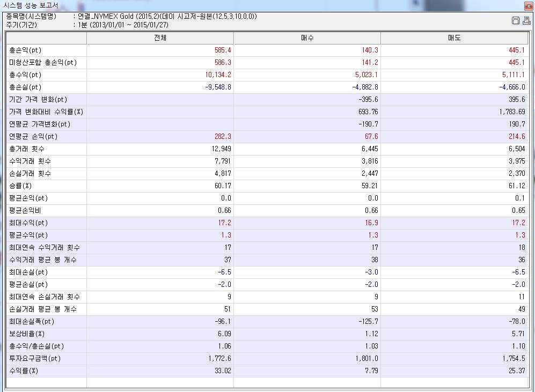Click the save report icon
Image resolution: width=535 pixels, height=392 pixels.
coord(516,21)
